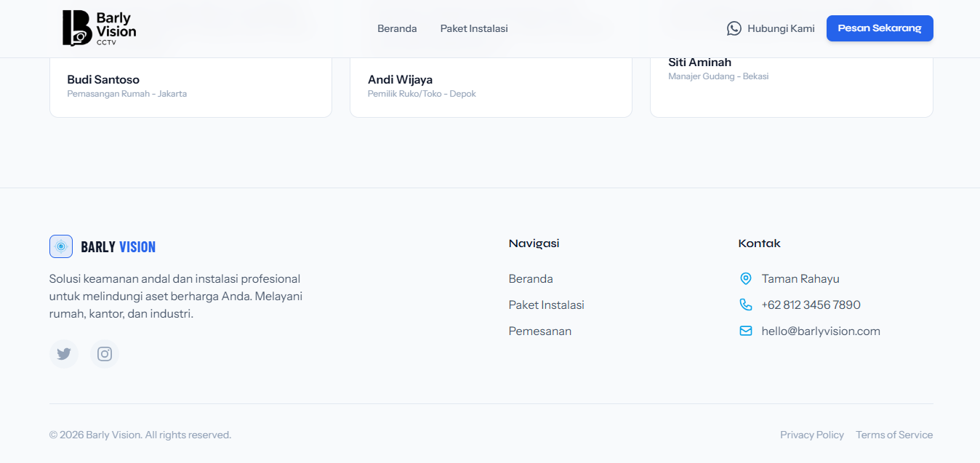Click the Manajer Gudang - Bekasi subtitle
Screen dimensions: 980x463
coord(718,76)
